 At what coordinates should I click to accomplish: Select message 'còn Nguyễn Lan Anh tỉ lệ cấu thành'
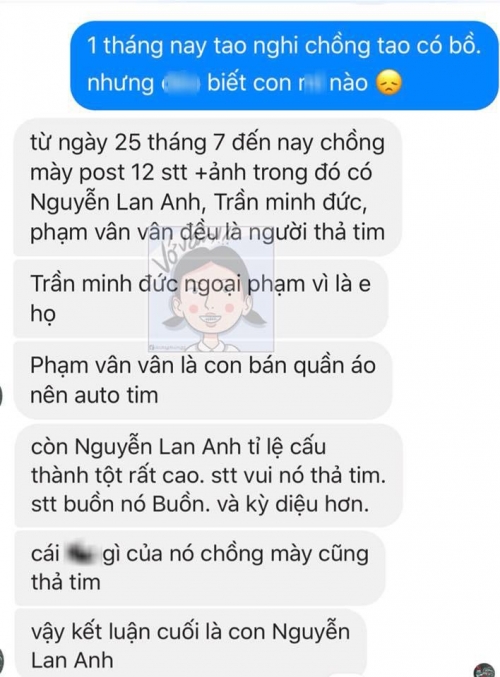click(x=209, y=475)
